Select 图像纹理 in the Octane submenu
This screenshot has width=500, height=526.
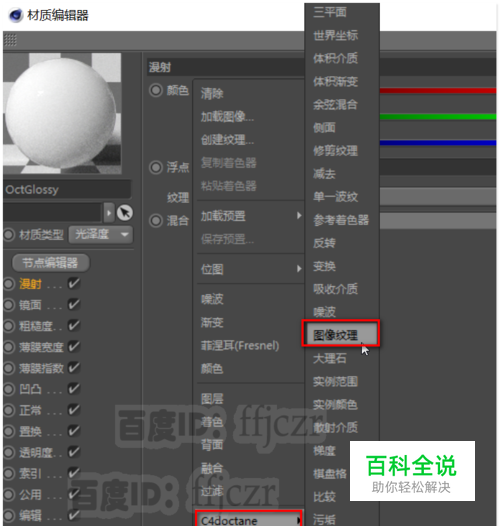(x=341, y=333)
